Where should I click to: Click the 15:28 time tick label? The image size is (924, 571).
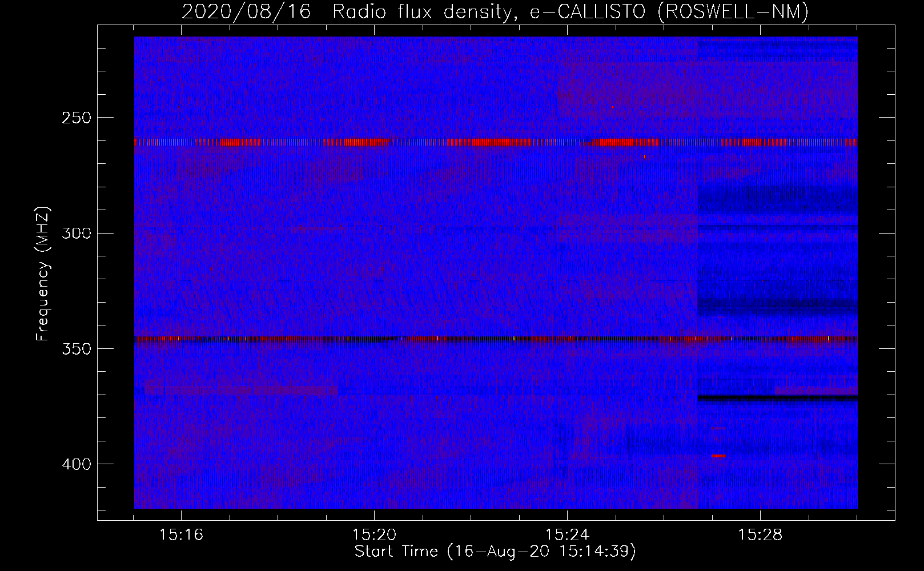point(760,535)
